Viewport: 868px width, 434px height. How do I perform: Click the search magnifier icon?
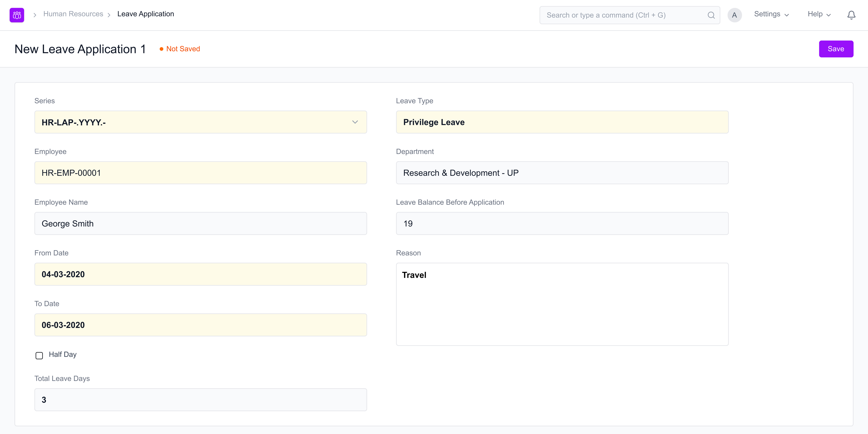click(x=711, y=15)
